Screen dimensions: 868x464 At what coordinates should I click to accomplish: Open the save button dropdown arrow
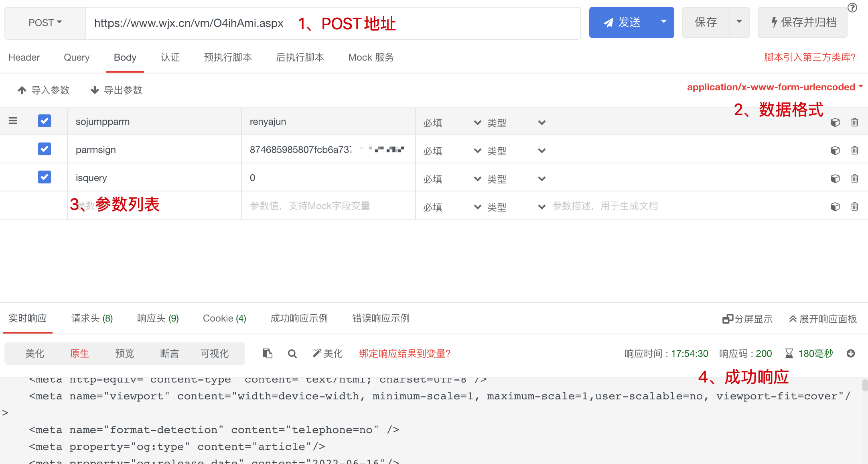[739, 22]
